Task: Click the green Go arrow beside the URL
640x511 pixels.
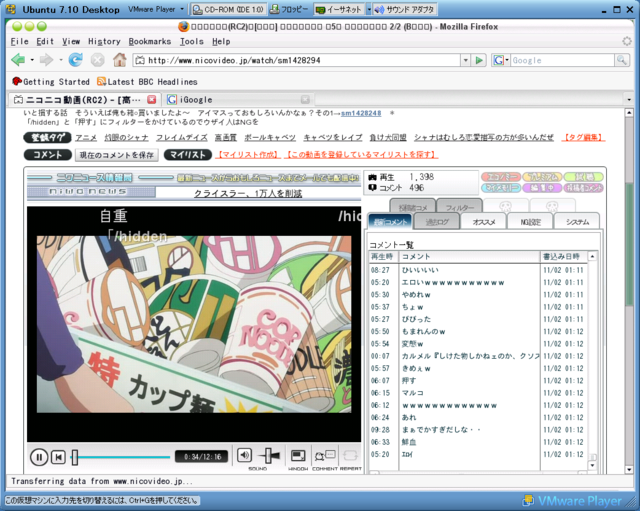Action: coord(478,60)
